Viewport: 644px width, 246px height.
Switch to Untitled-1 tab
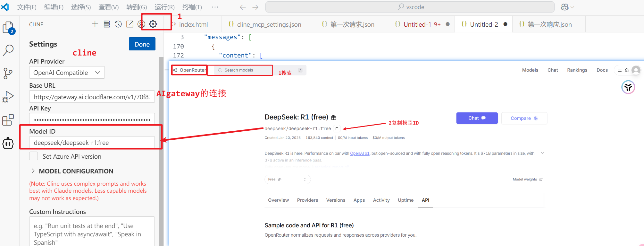pyautogui.click(x=422, y=24)
